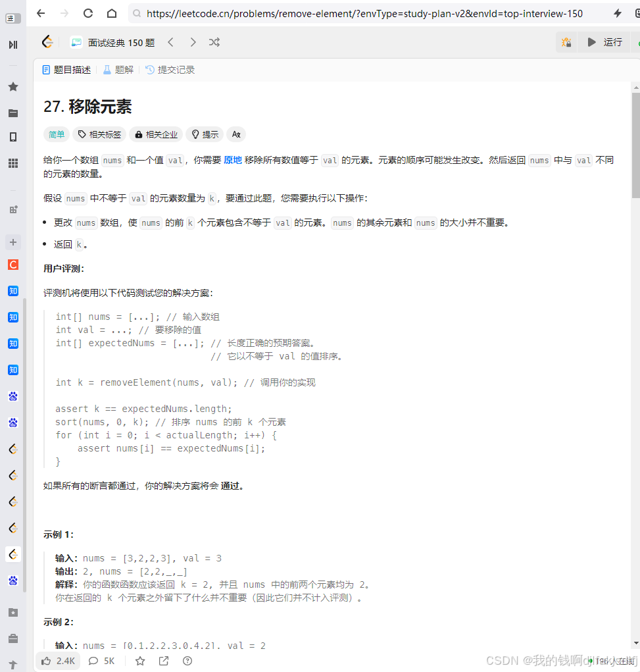Go to the previous problem chevron

pyautogui.click(x=170, y=42)
